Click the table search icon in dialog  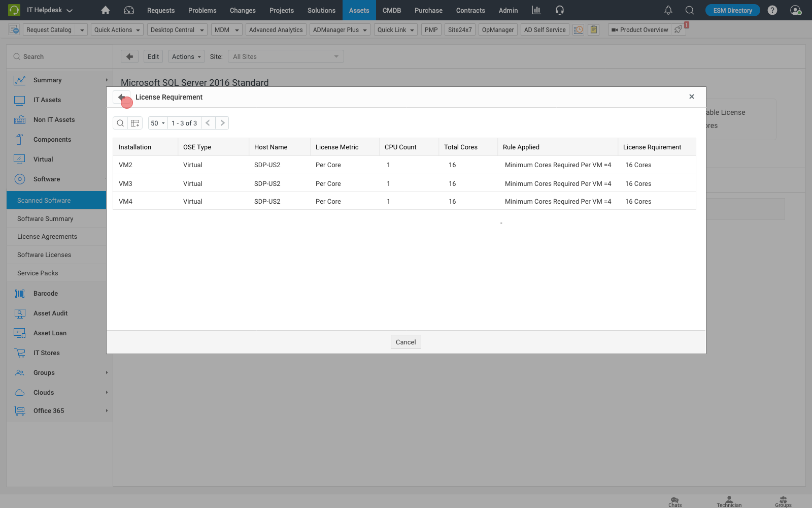coord(120,123)
